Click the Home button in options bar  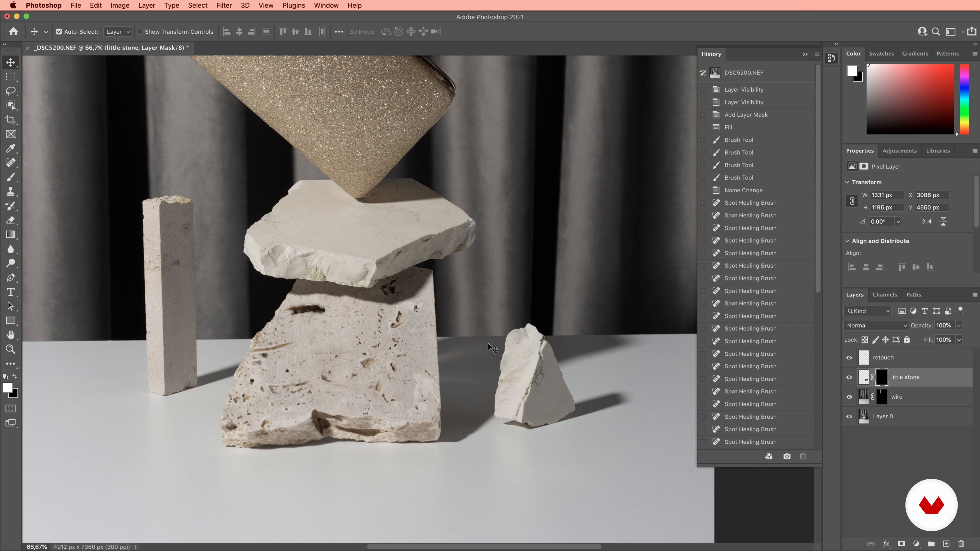coord(14,32)
